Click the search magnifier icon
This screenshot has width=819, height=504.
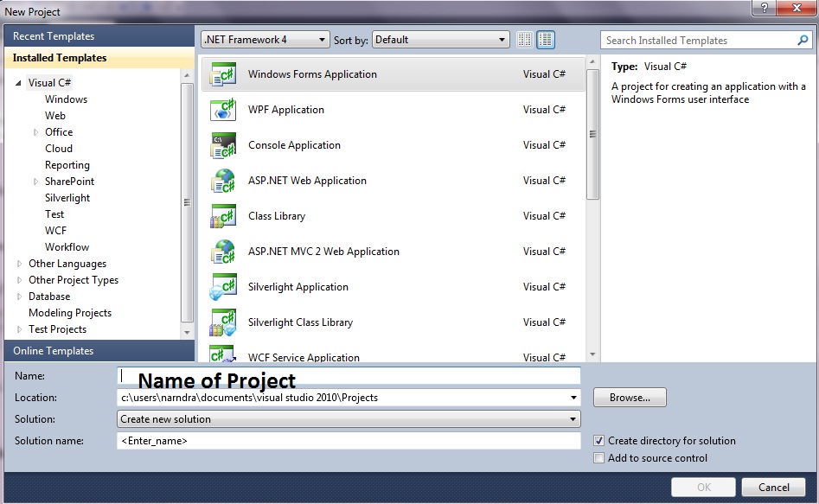[803, 41]
